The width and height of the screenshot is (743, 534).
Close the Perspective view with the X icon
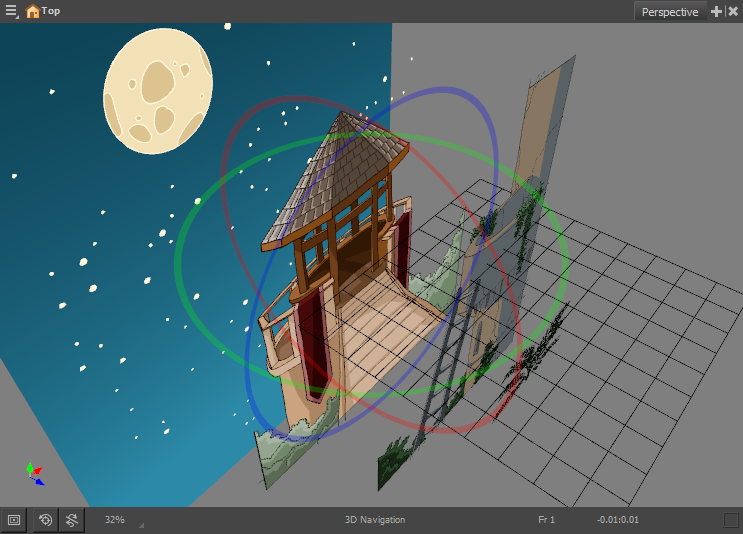tap(732, 11)
